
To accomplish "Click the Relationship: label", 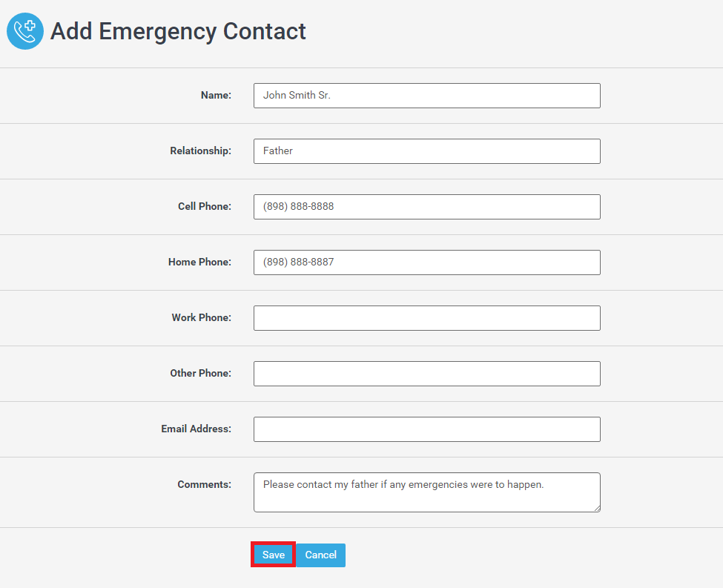I will [200, 151].
